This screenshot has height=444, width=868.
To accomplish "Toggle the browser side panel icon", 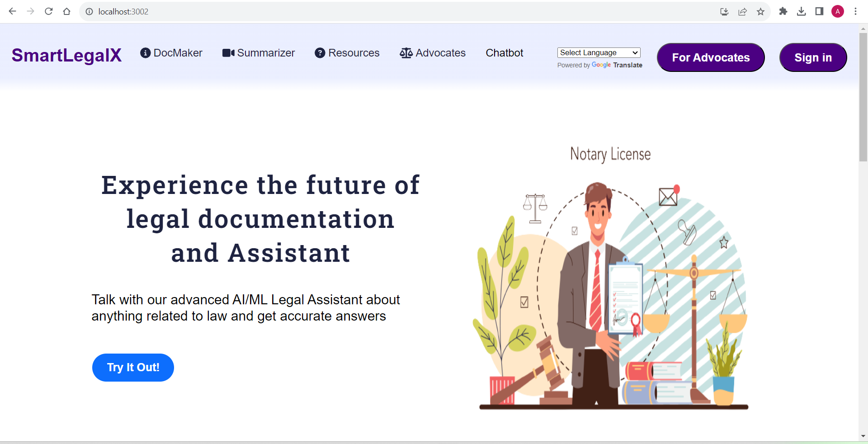I will coord(819,11).
